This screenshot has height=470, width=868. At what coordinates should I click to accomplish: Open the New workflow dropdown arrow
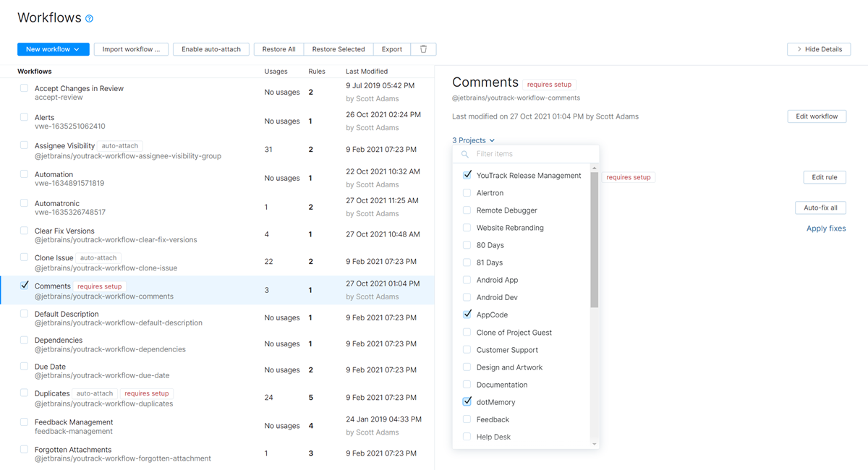78,48
